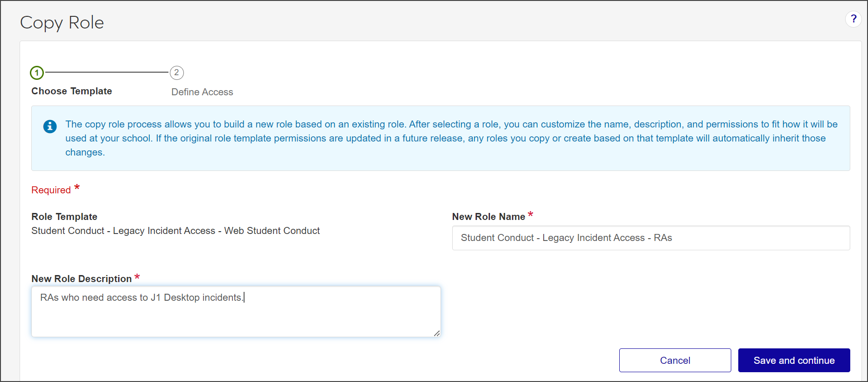Click the Role Template label
Screen dimensions: 868x382
[x=64, y=217]
